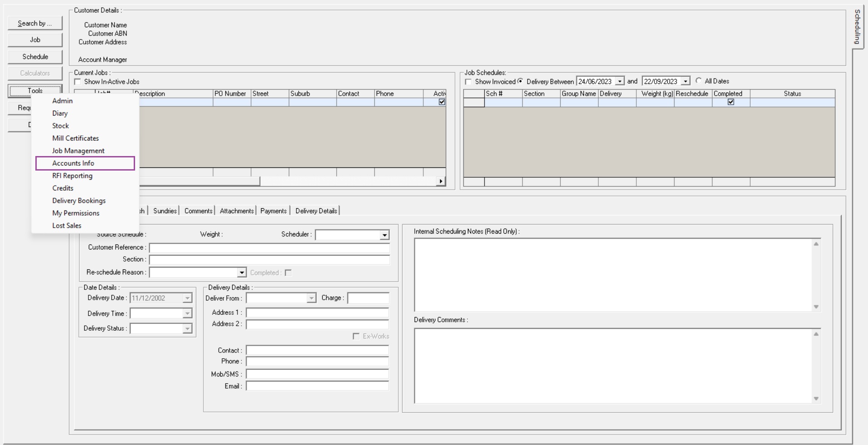This screenshot has width=868, height=445.
Task: Select Stock in the Tools menu
Action: pos(60,126)
